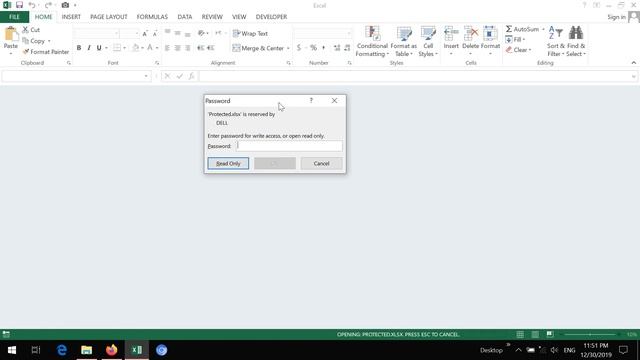Click the Undo arrow icon
The width and height of the screenshot is (640, 360).
pos(31,5)
